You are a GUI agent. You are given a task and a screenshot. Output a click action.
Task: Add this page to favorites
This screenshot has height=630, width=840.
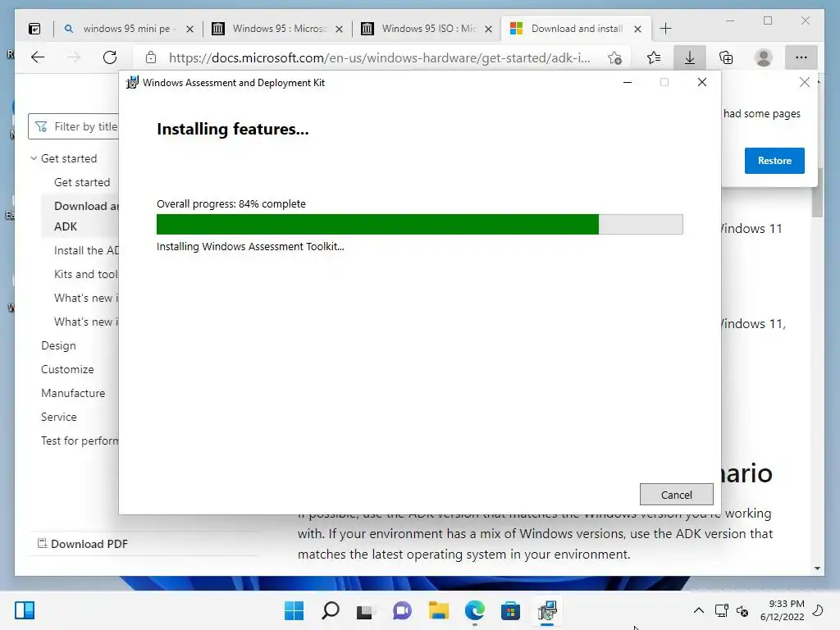[x=615, y=57]
